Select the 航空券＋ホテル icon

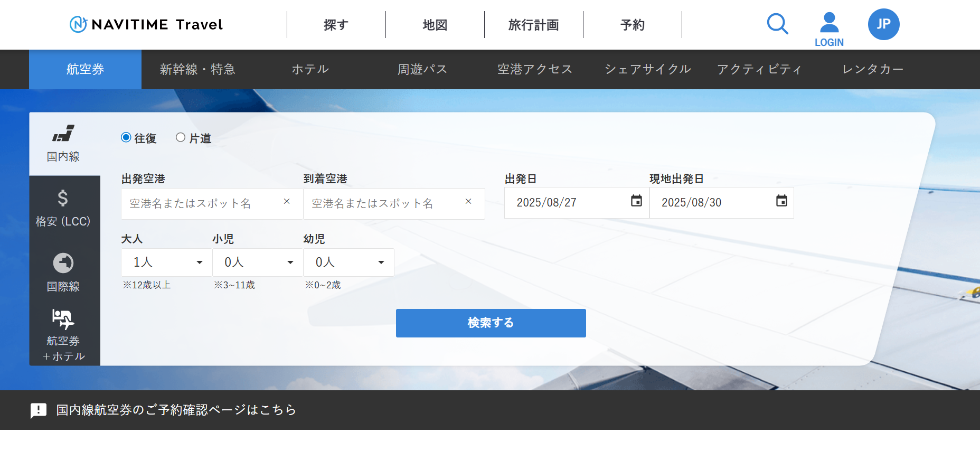[63, 319]
